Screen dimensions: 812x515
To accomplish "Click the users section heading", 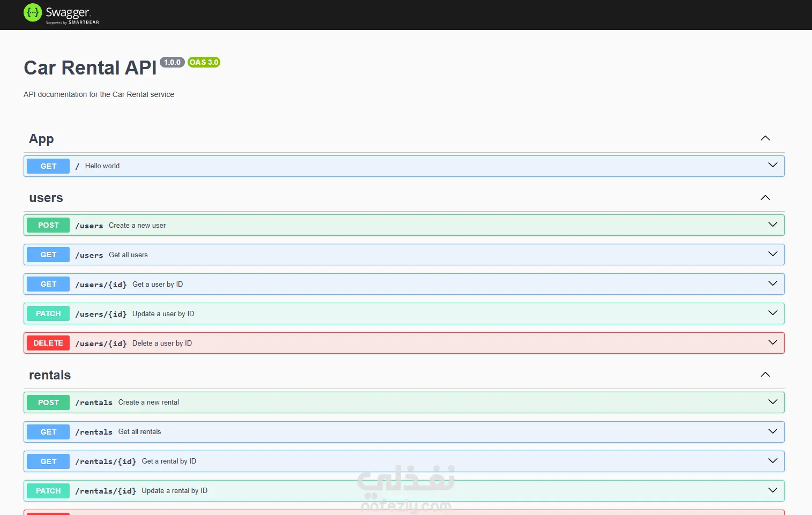I will tap(46, 197).
